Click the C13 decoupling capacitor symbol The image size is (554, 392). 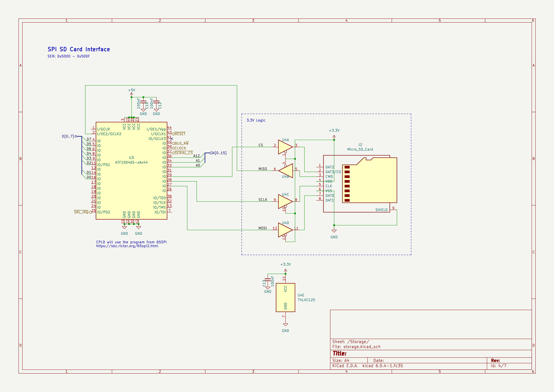[268, 280]
